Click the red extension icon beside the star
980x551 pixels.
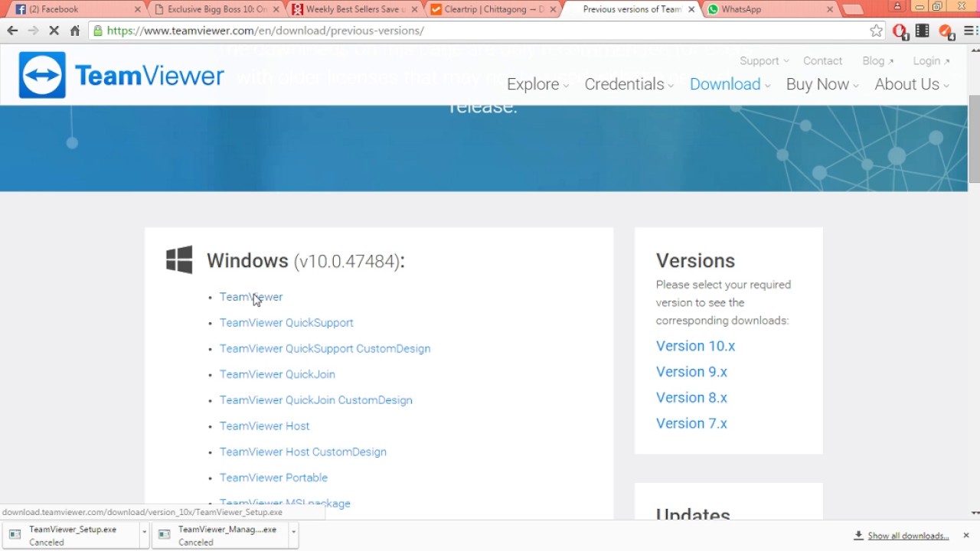(900, 31)
